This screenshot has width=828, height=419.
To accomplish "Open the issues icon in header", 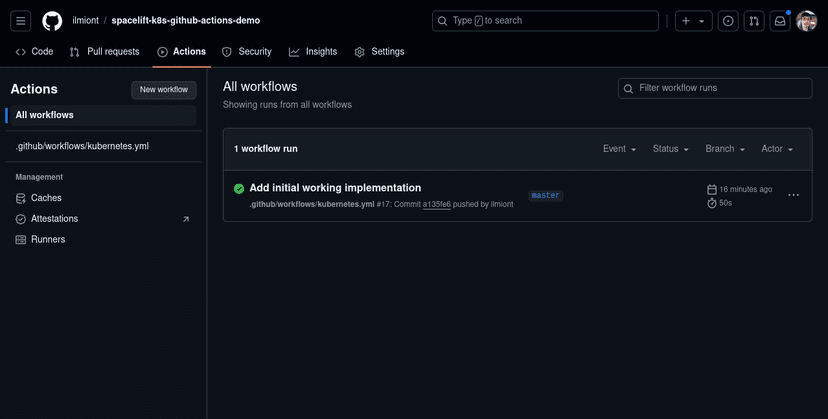I will 728,21.
